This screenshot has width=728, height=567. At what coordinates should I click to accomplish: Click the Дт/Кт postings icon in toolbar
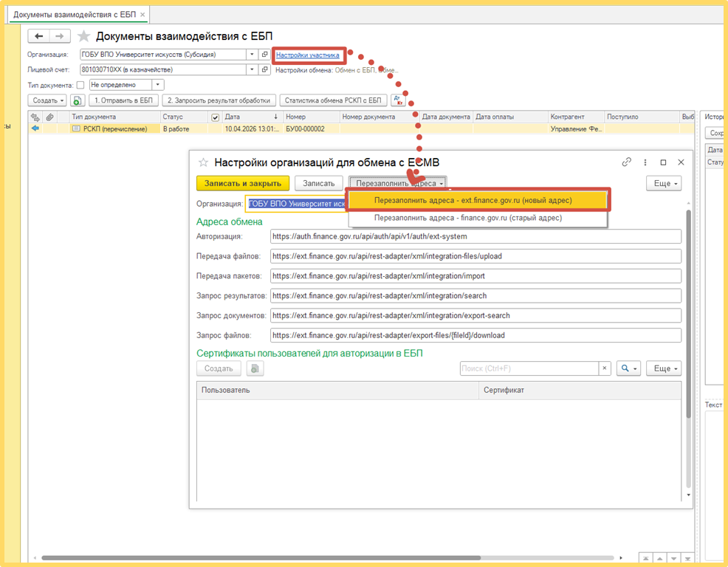point(399,100)
